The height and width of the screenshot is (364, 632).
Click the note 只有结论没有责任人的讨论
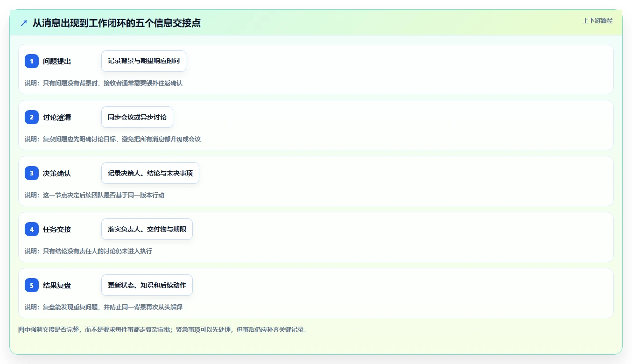[x=79, y=251]
